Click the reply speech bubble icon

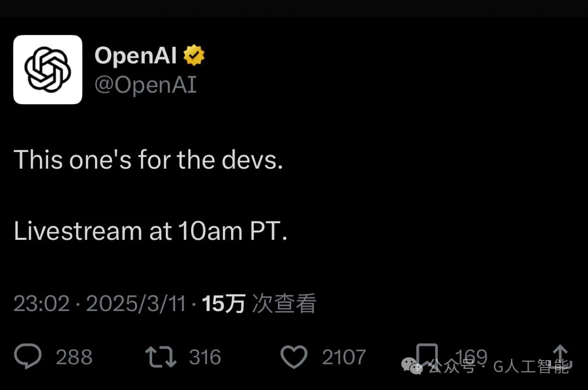(x=28, y=357)
